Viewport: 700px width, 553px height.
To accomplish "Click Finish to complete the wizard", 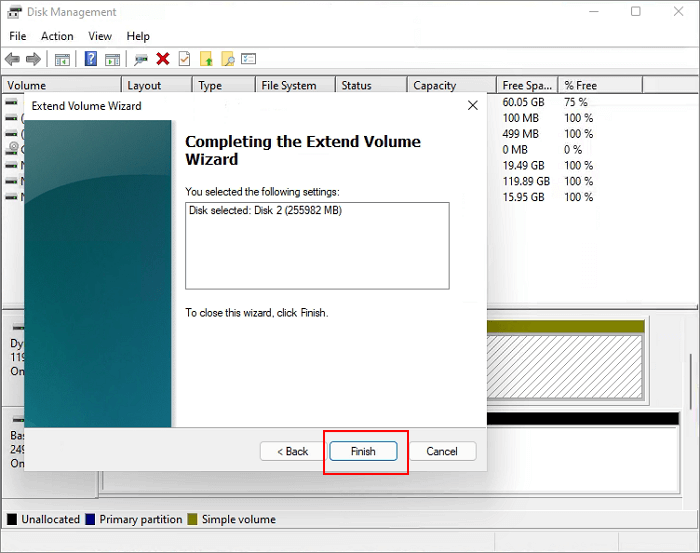I will (363, 451).
